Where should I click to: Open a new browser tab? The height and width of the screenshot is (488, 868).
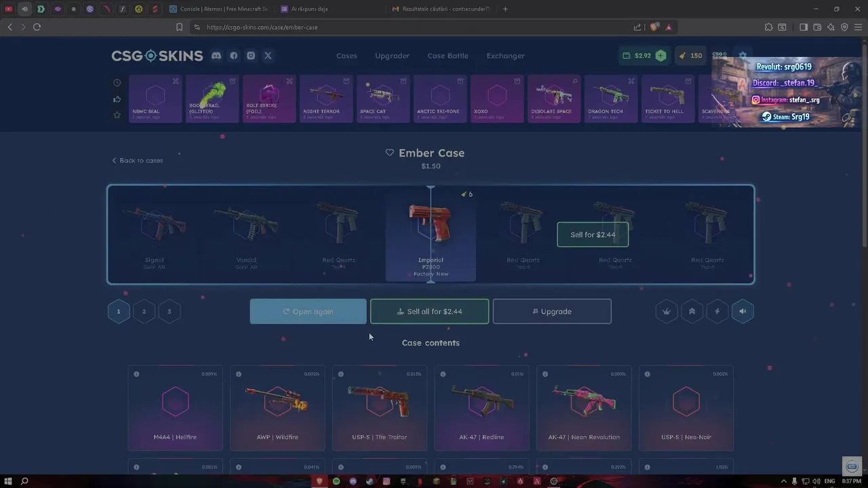505,9
